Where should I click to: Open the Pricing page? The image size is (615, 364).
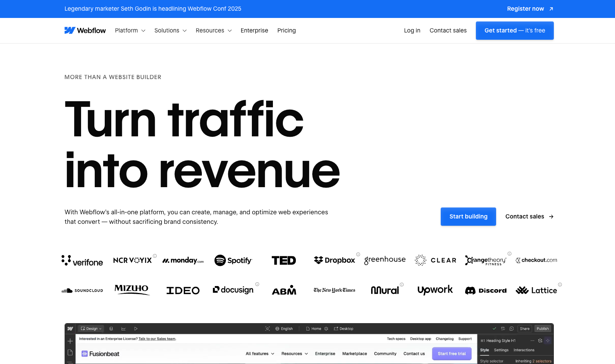coord(287,31)
